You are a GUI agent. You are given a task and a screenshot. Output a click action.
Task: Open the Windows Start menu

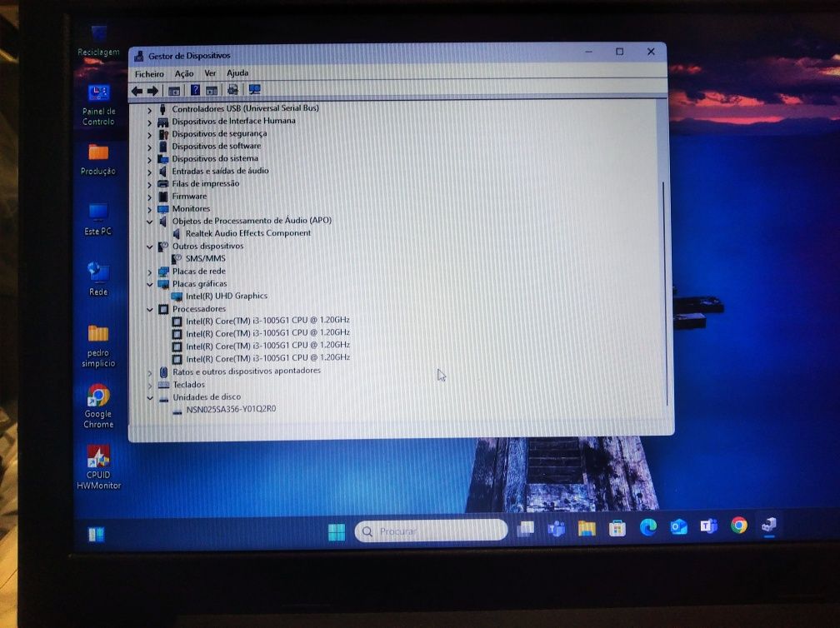coord(337,532)
